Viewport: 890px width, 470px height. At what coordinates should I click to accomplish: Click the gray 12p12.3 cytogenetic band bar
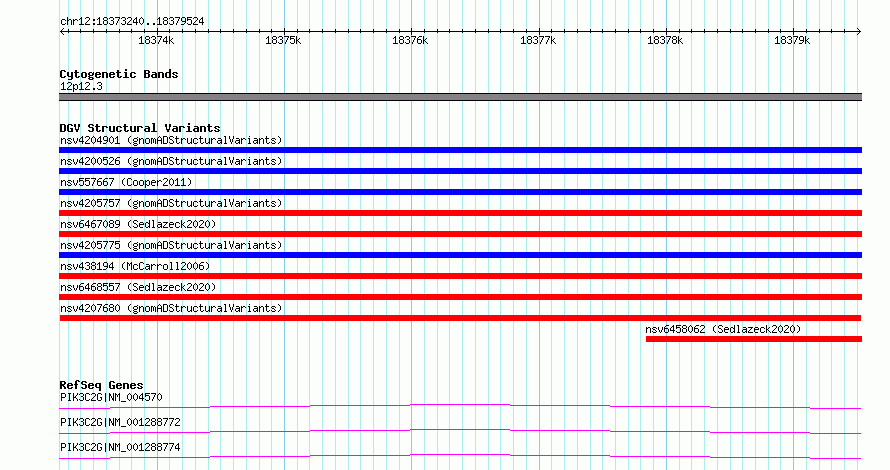point(460,97)
